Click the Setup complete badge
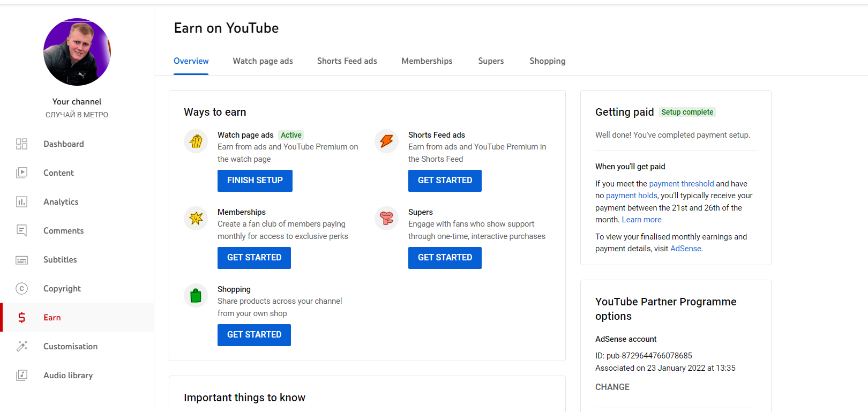 687,112
